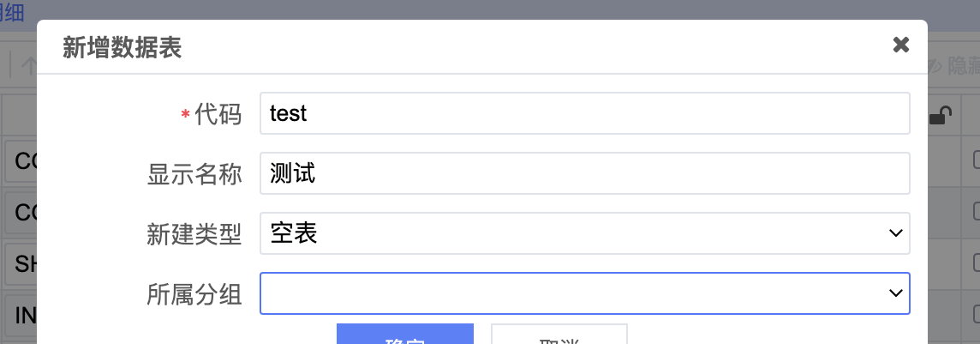Close the 新增数据表 dialog with X

click(900, 45)
